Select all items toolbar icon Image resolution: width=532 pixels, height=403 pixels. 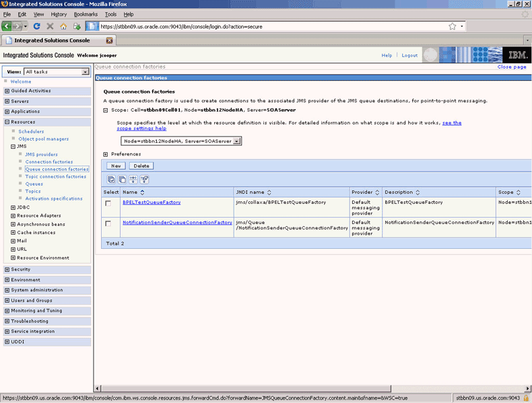point(111,180)
